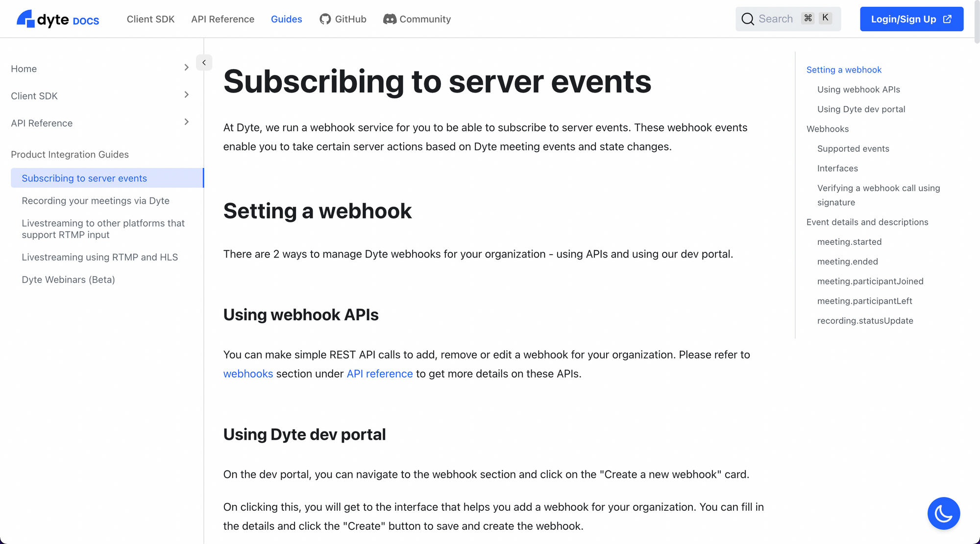Scroll to meeting.participantJoined section
980x544 pixels.
(x=871, y=281)
